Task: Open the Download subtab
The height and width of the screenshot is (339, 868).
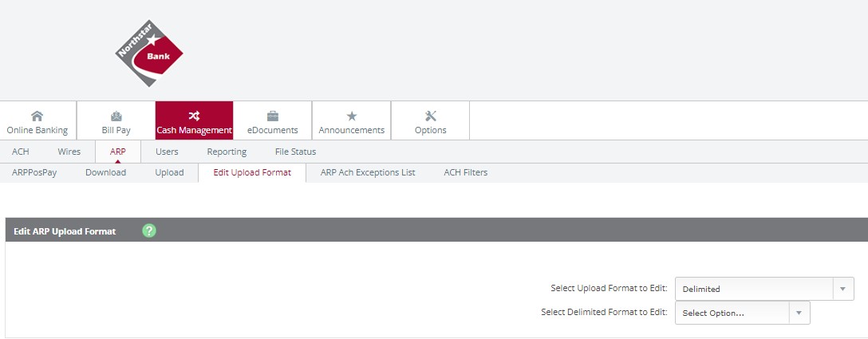Action: pos(106,172)
